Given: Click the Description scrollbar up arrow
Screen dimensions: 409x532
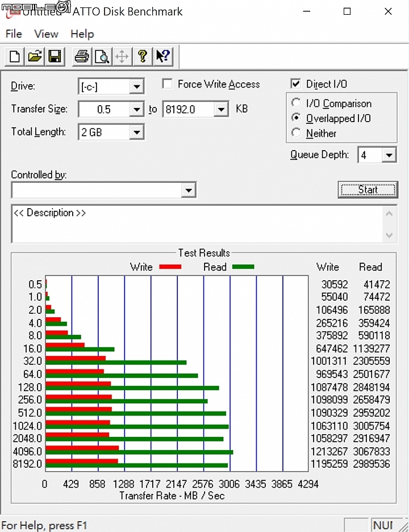Looking at the screenshot, I should [x=389, y=214].
